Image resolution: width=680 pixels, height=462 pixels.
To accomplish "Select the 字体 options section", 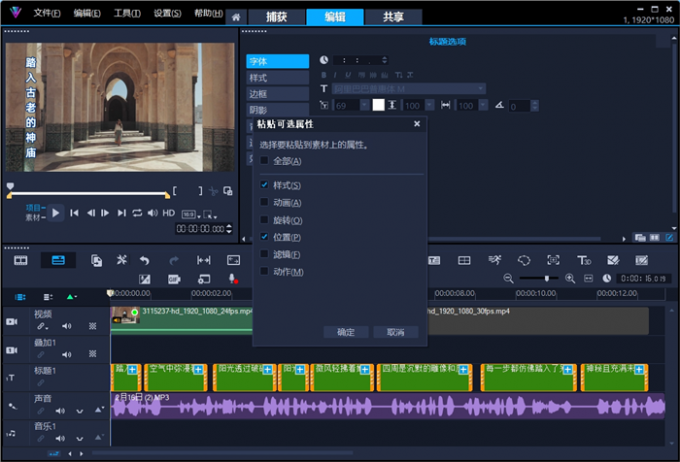I will point(278,61).
